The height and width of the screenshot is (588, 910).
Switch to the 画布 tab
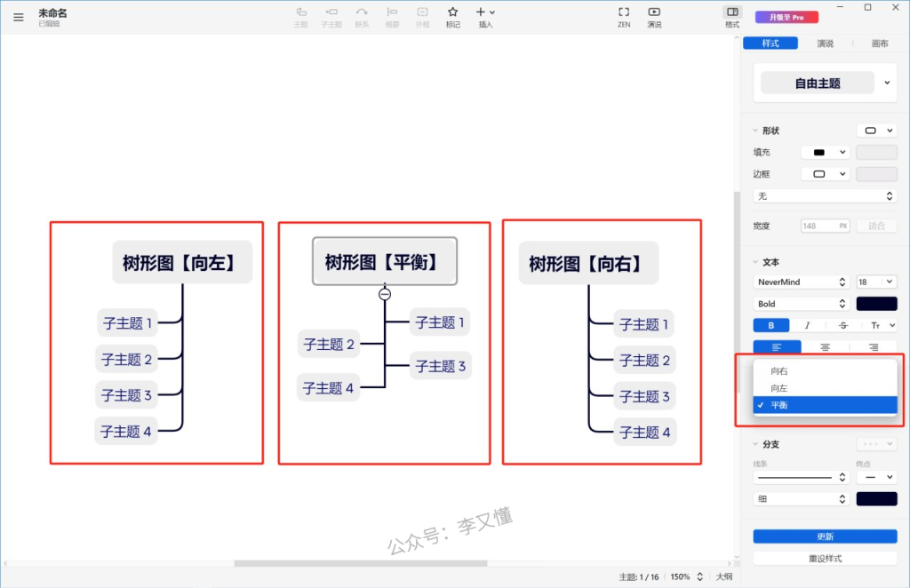pos(880,44)
